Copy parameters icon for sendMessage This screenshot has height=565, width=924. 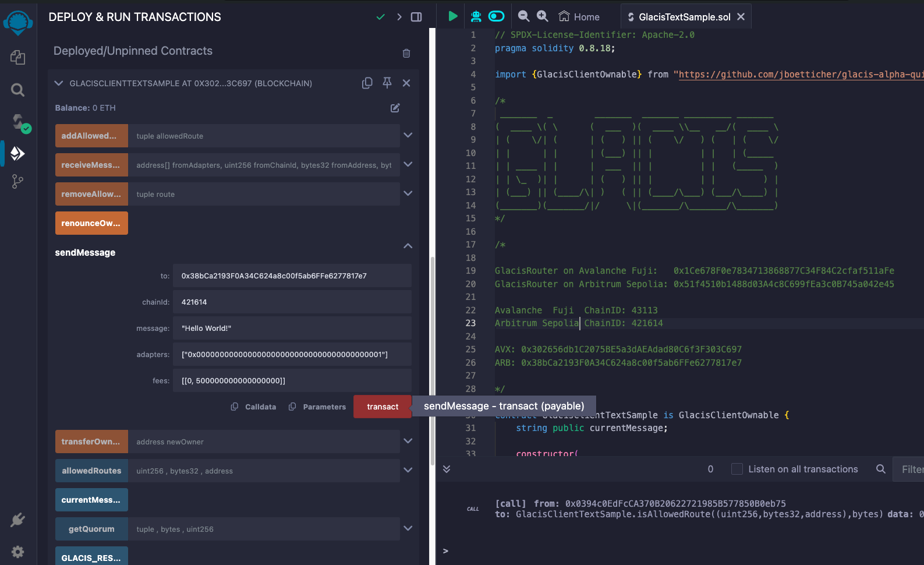pos(292,407)
